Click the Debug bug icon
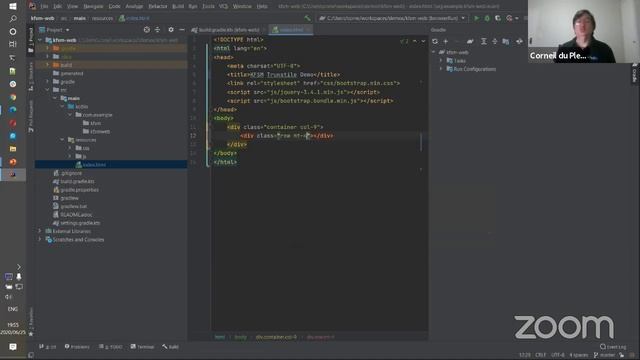640x360 pixels. 487,18
